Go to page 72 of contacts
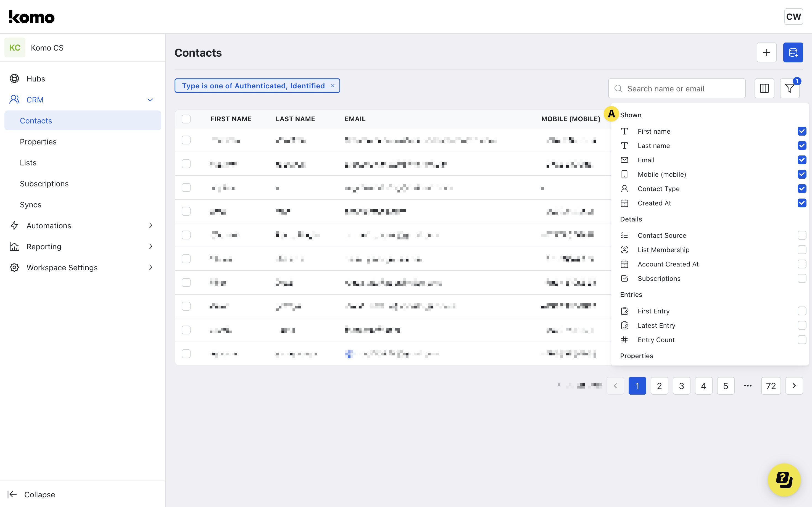The width and height of the screenshot is (812, 507). (x=771, y=386)
